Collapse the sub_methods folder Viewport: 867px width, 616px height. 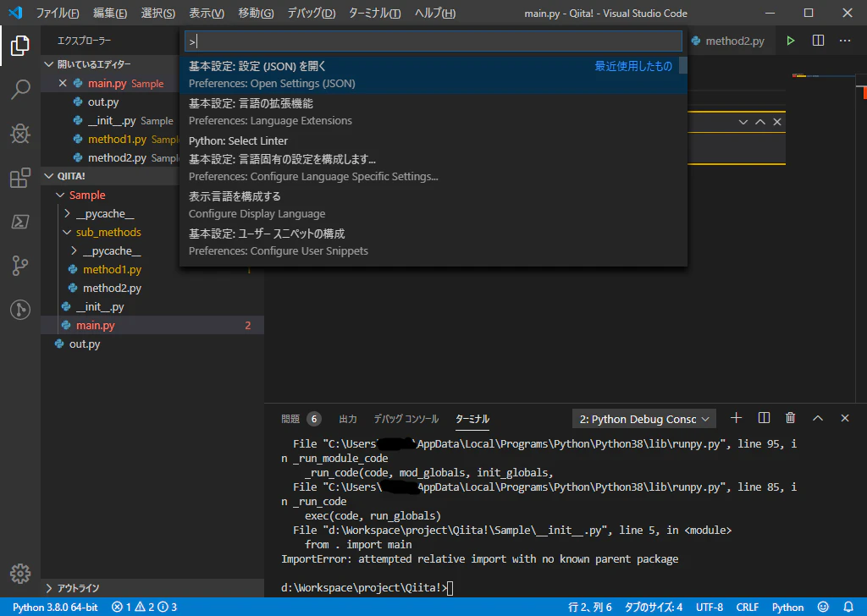pyautogui.click(x=67, y=233)
